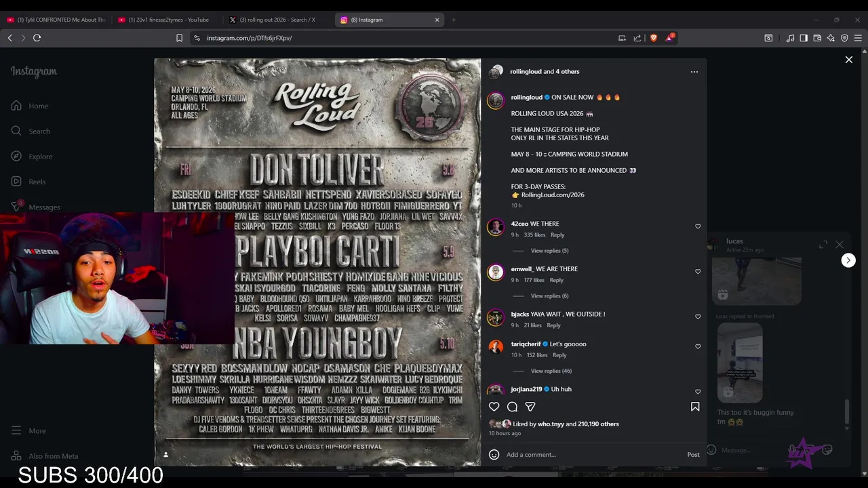
Task: Open the Leo AI sparkle icon
Action: pos(831,38)
